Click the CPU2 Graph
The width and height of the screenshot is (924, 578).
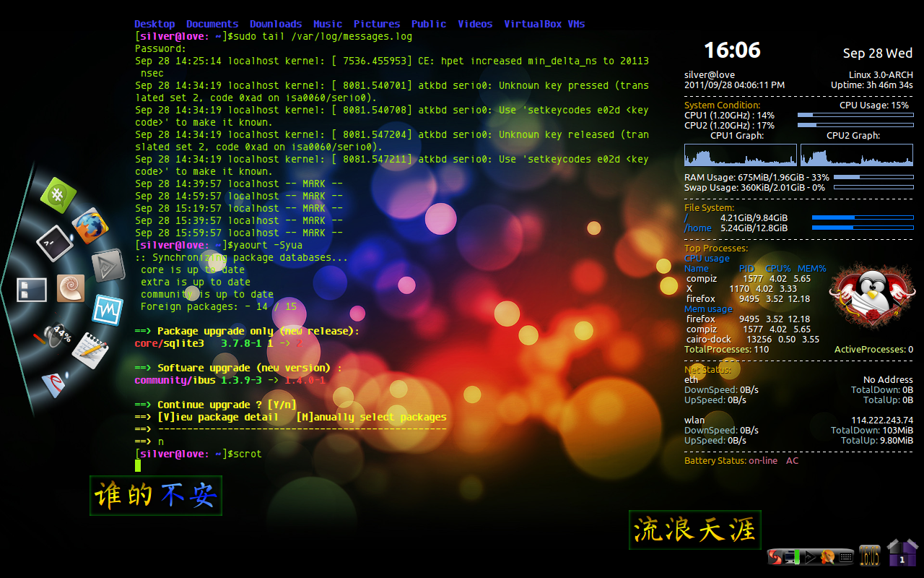pyautogui.click(x=857, y=155)
